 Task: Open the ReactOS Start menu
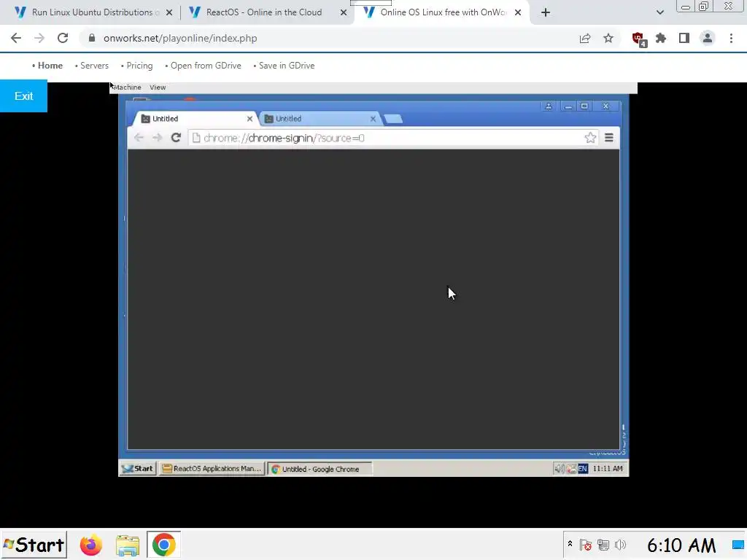click(x=138, y=469)
